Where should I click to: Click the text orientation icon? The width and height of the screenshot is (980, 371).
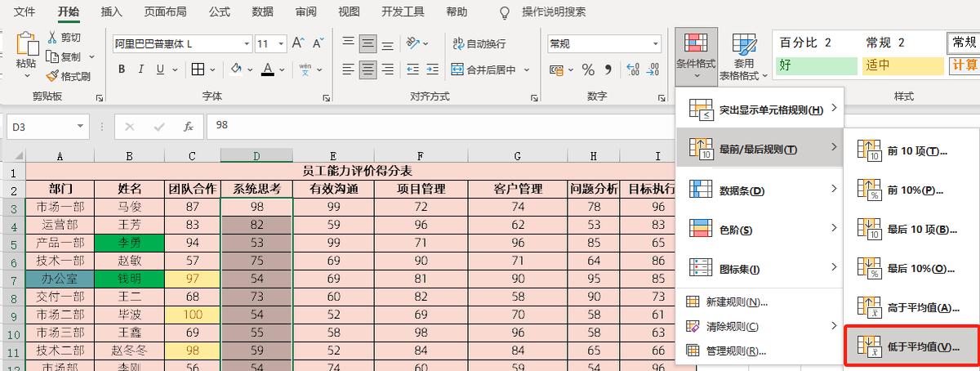[x=413, y=43]
